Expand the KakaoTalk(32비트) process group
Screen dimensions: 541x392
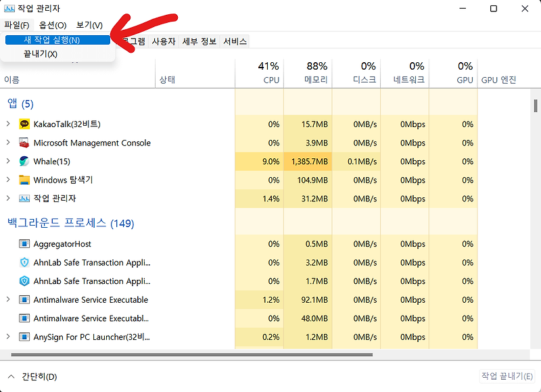[8, 124]
